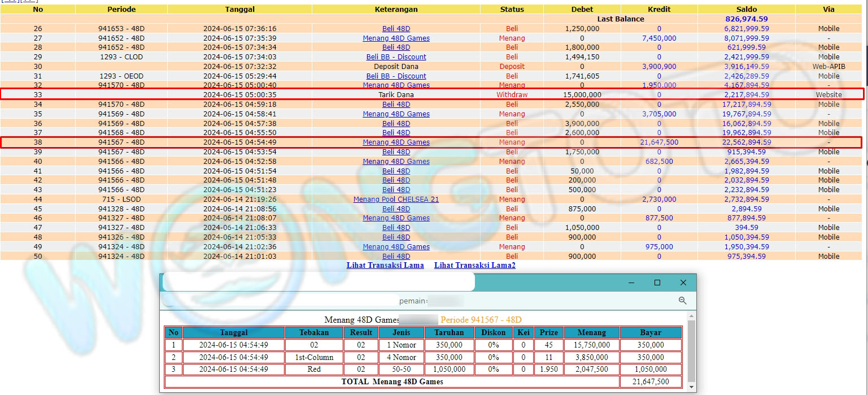Screen dimensions: 868x395
Task: Open Menang Pool CHELSEA 21 link
Action: pos(396,199)
